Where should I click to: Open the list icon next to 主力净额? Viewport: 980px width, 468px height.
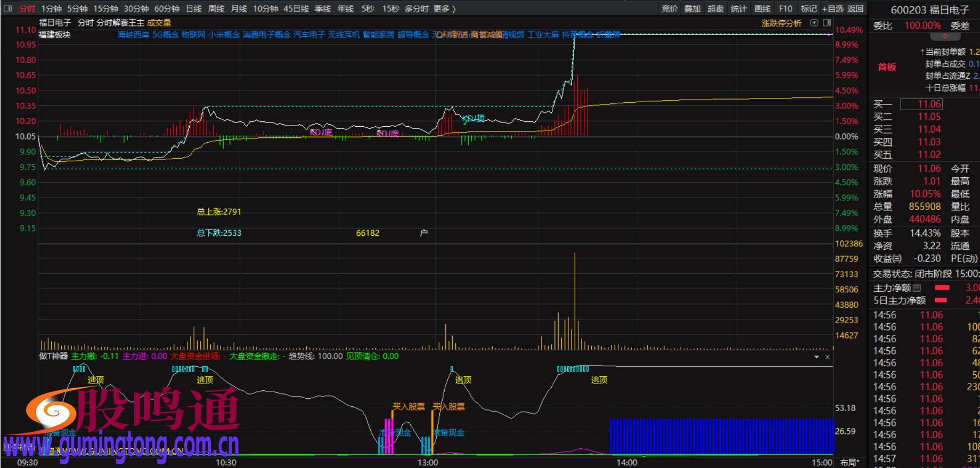[917, 288]
